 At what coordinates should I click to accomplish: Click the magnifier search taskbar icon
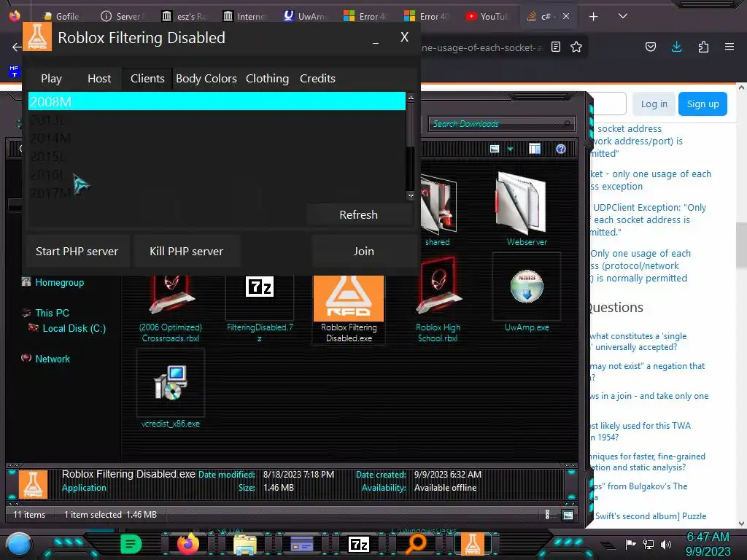coord(416,544)
